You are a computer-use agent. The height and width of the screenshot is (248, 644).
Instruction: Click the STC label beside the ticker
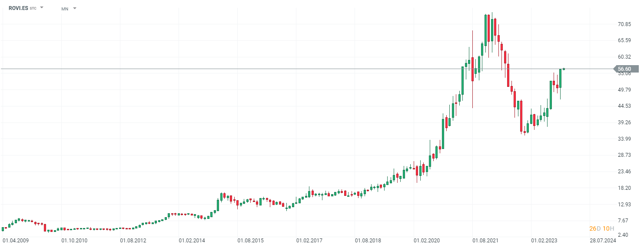point(33,9)
